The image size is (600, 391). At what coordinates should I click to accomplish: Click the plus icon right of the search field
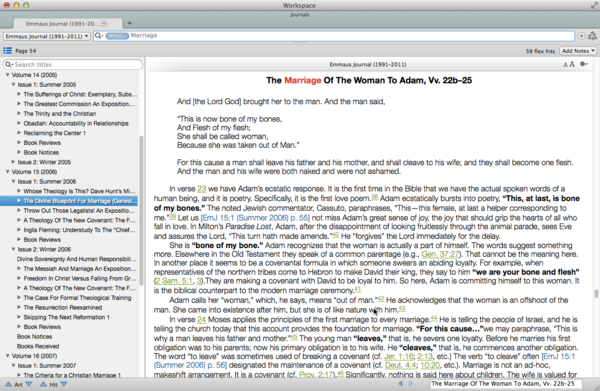[581, 36]
